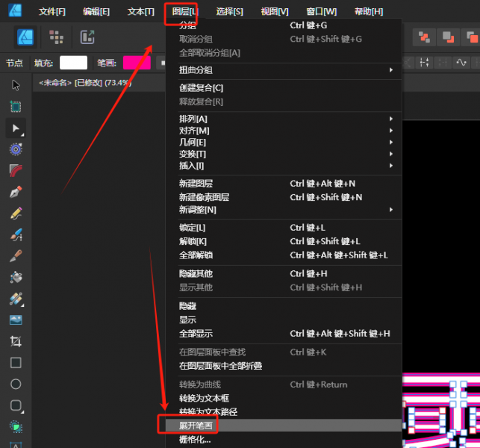Viewport: 480px width, 448px height.
Task: Choose 解锁[K] menu entry
Action: [284, 241]
